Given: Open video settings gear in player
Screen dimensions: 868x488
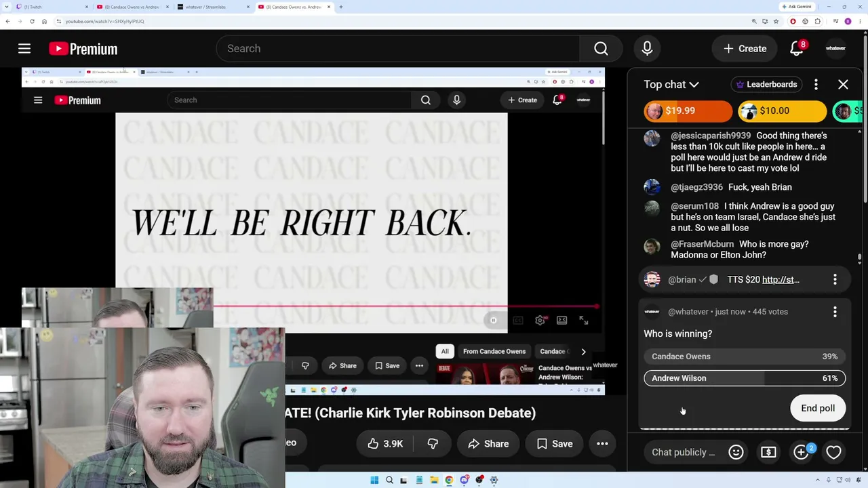Looking at the screenshot, I should [540, 321].
